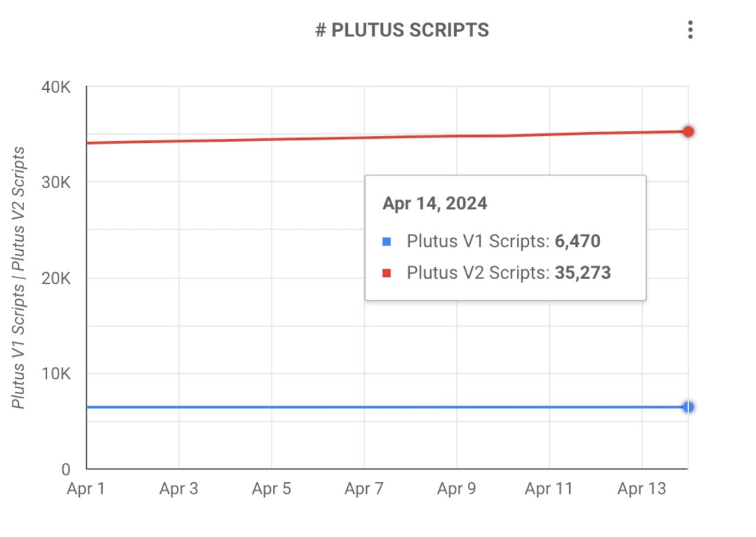Select the Plutus V1 Scripts value 6,470

tap(577, 241)
